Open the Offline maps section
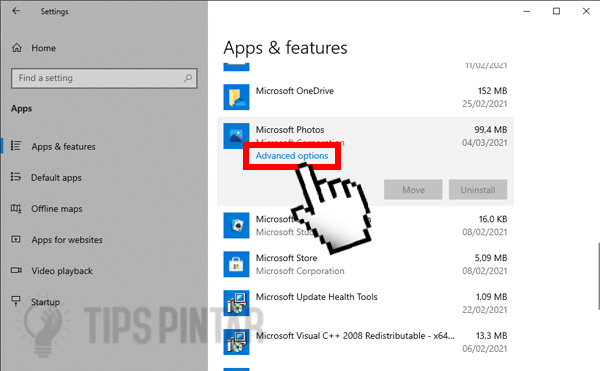This screenshot has height=371, width=600. click(57, 209)
